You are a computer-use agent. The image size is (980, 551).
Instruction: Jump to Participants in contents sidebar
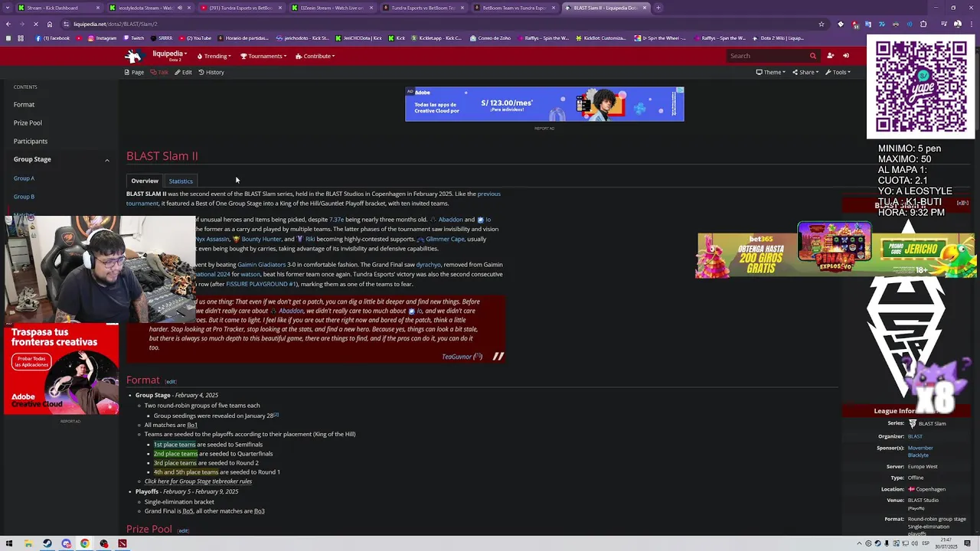click(31, 142)
